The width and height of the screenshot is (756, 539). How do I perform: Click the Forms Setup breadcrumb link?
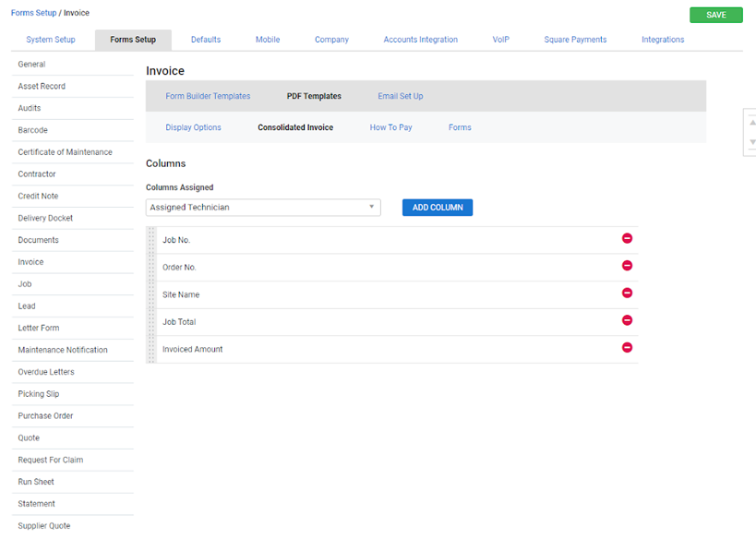pos(33,13)
